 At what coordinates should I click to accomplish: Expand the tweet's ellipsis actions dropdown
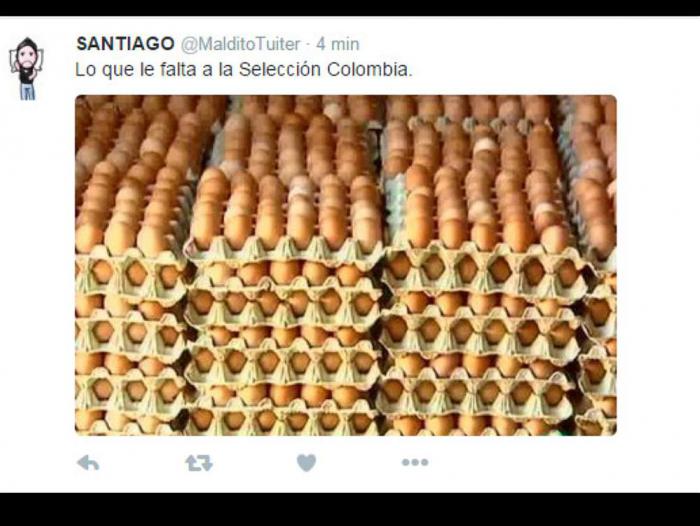pyautogui.click(x=415, y=462)
